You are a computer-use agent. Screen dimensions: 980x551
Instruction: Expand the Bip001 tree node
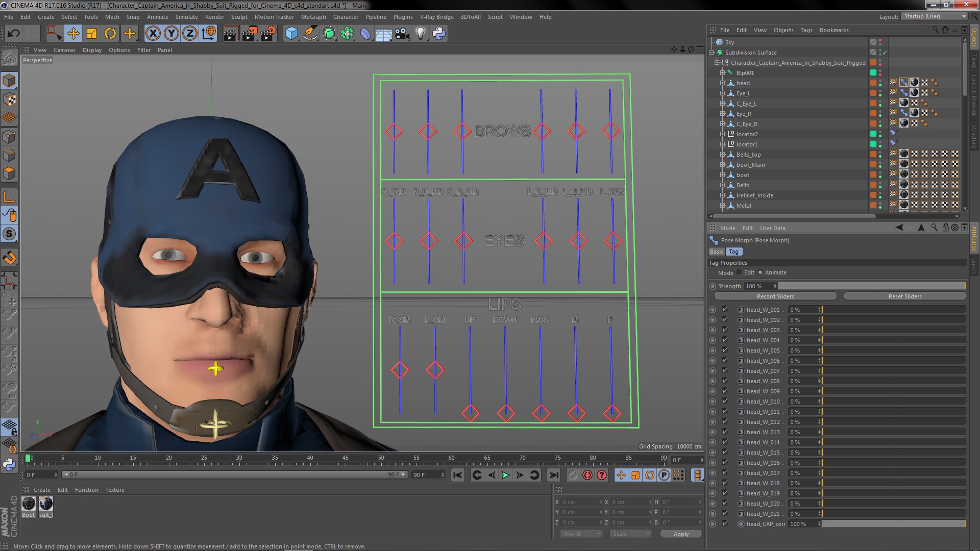pyautogui.click(x=723, y=73)
